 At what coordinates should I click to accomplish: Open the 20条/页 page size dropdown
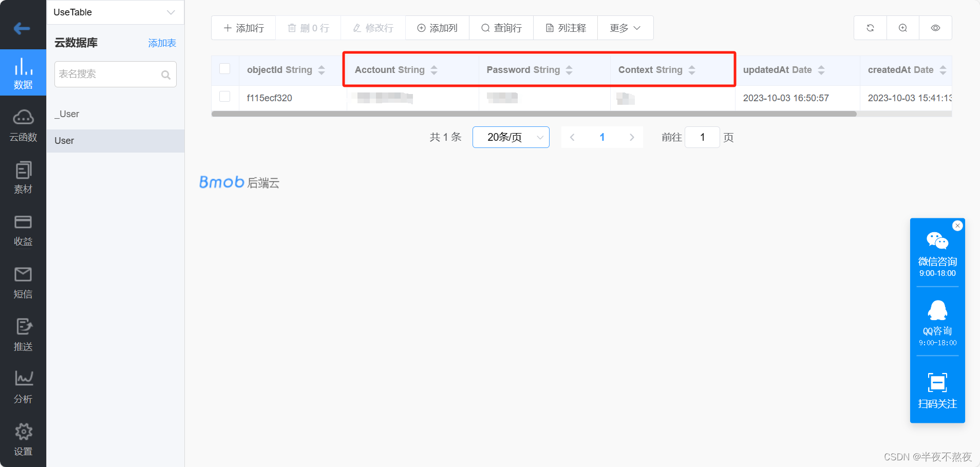pos(511,137)
